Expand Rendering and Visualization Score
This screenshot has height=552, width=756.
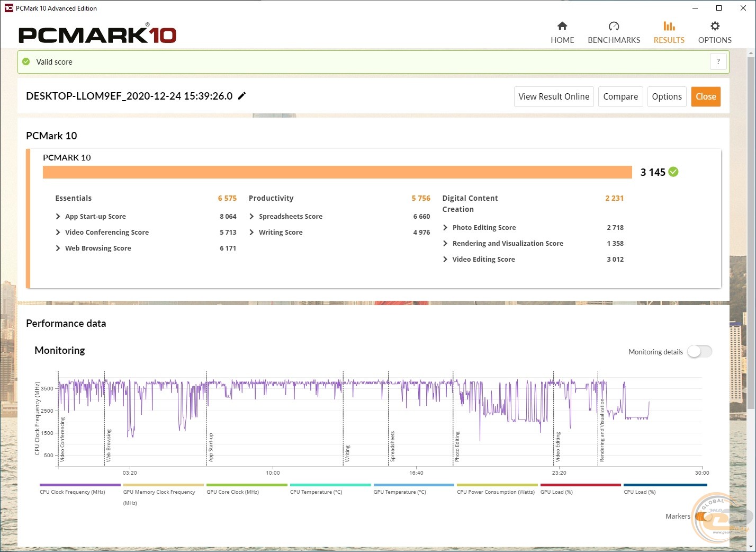(x=445, y=244)
